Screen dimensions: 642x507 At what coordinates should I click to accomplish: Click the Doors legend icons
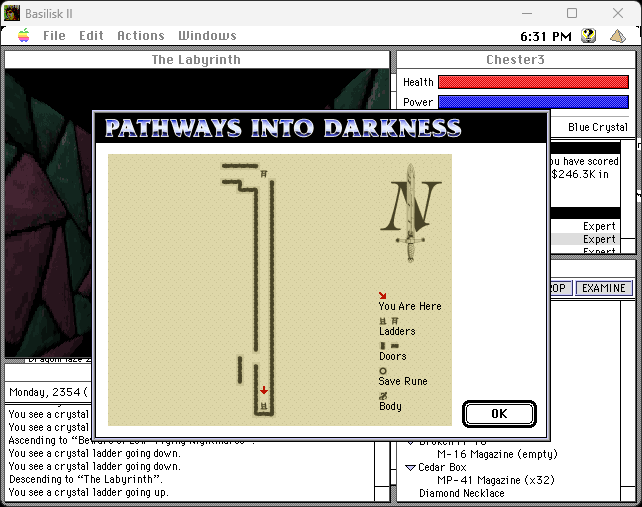(x=389, y=346)
